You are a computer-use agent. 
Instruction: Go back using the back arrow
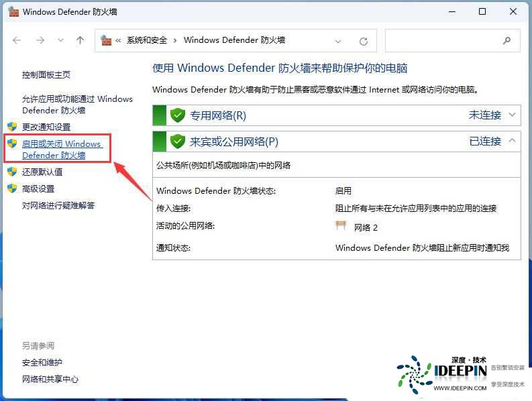[x=17, y=41]
